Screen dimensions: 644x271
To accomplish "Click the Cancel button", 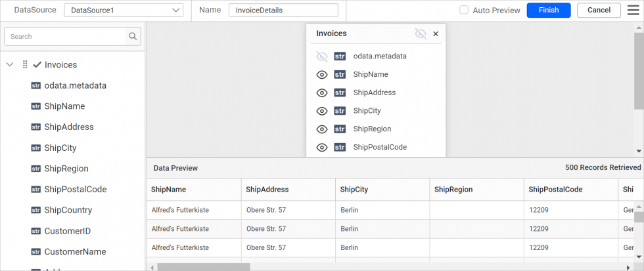I will pyautogui.click(x=599, y=10).
